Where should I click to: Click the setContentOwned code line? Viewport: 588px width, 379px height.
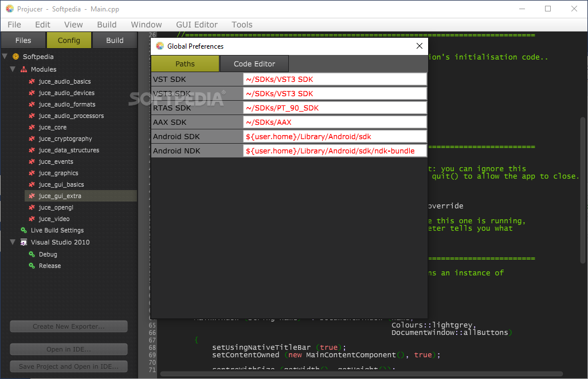326,354
